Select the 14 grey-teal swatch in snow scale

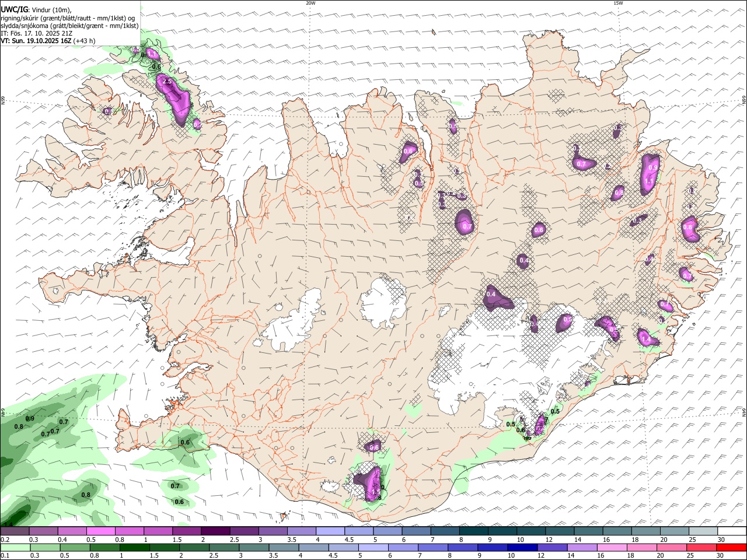point(589,531)
